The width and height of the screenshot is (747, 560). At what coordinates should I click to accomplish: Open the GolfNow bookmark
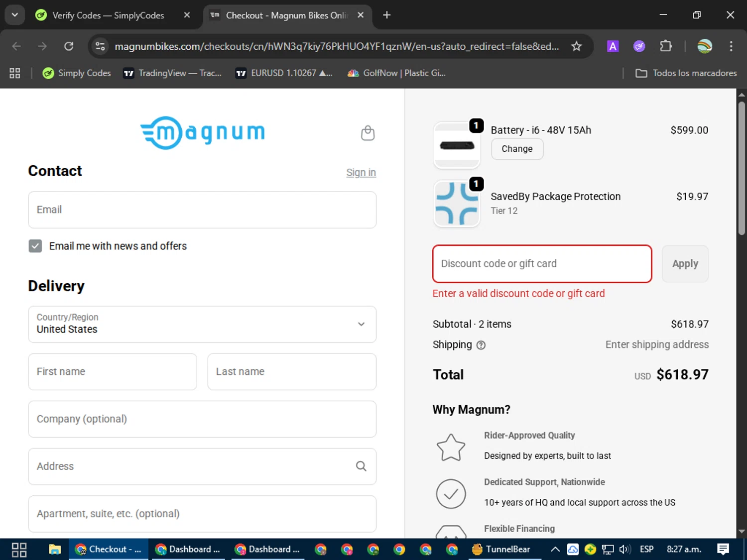pos(396,73)
